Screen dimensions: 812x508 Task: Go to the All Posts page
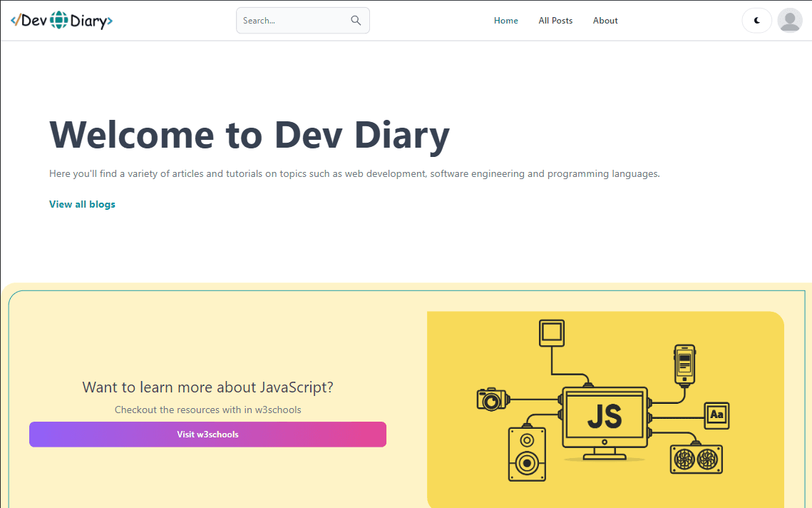[x=555, y=20]
